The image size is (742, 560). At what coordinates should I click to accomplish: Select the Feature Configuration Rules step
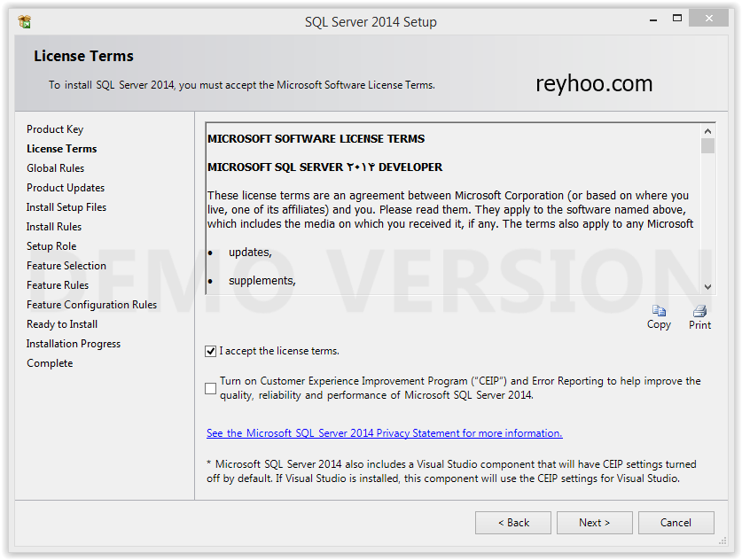[x=92, y=305]
